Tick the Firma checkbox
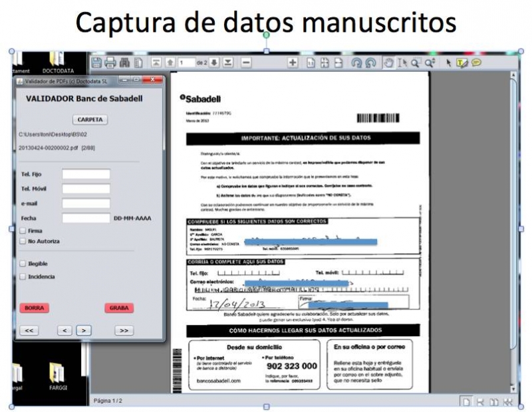The width and height of the screenshot is (532, 412). coord(23,231)
